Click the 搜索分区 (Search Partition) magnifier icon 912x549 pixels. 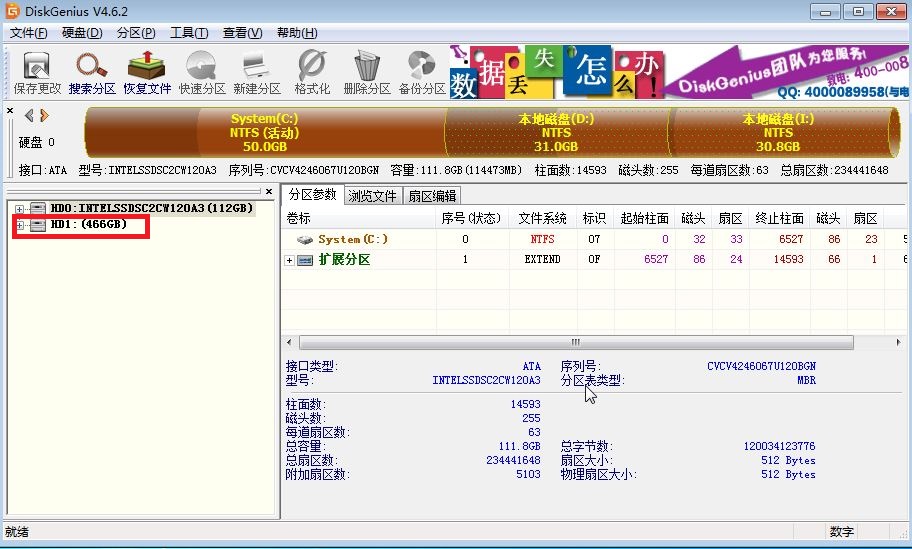point(92,71)
